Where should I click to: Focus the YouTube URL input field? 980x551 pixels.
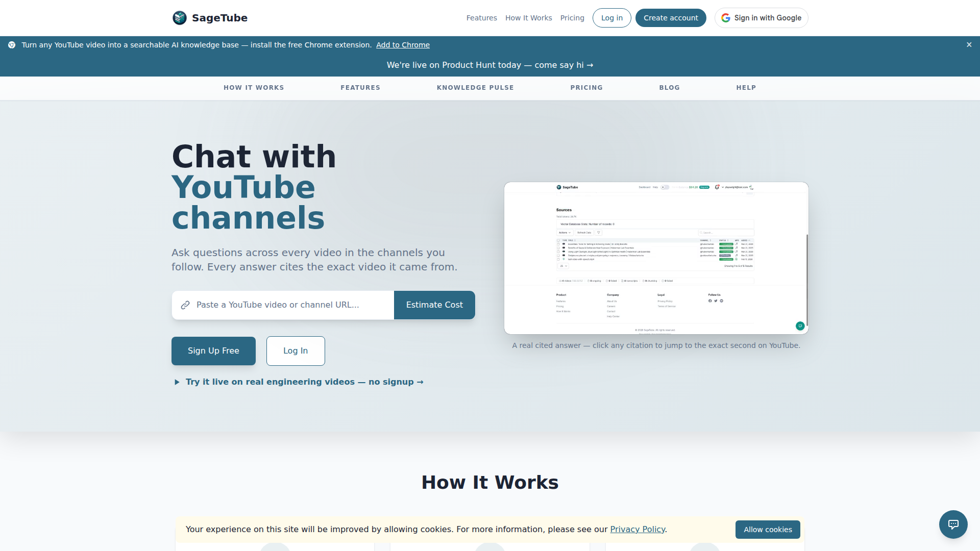click(283, 305)
